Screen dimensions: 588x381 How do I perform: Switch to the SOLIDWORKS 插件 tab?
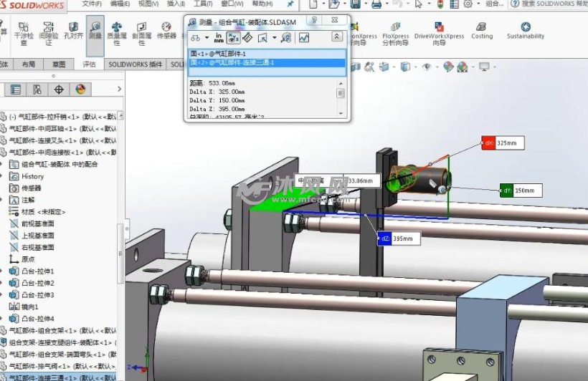point(135,64)
